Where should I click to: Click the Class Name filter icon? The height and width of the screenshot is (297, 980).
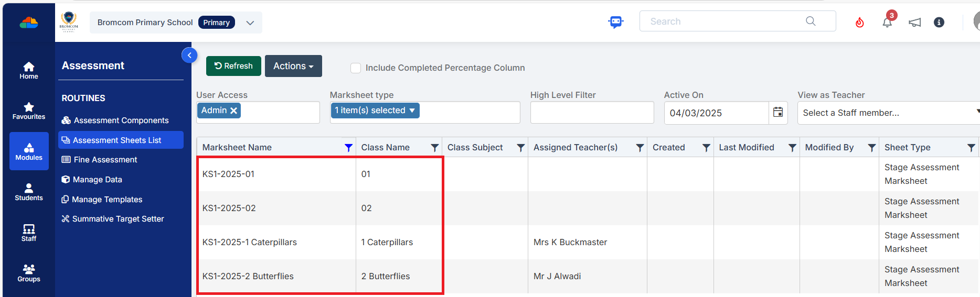coord(434,148)
